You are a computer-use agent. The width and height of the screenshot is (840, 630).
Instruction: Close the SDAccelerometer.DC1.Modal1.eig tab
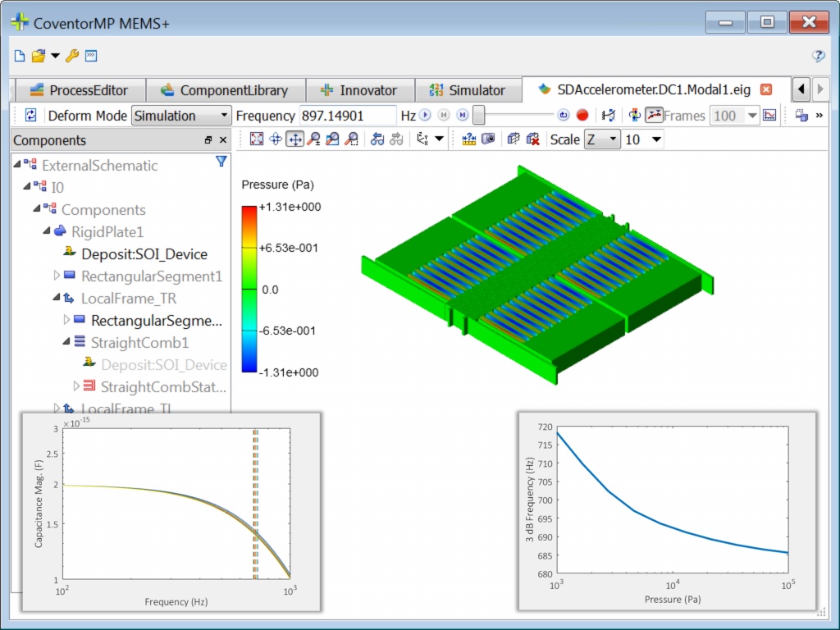tap(767, 89)
